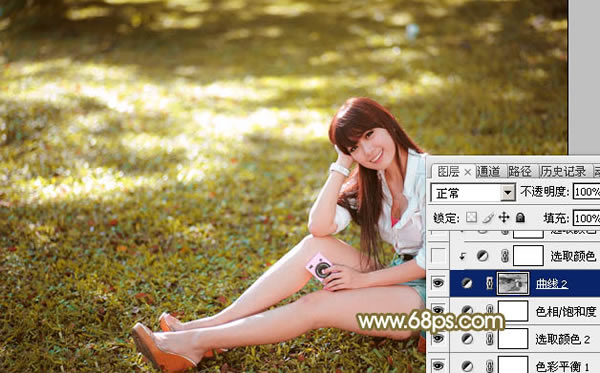Click the 不透明度 value field
600x373 pixels.
(586, 192)
